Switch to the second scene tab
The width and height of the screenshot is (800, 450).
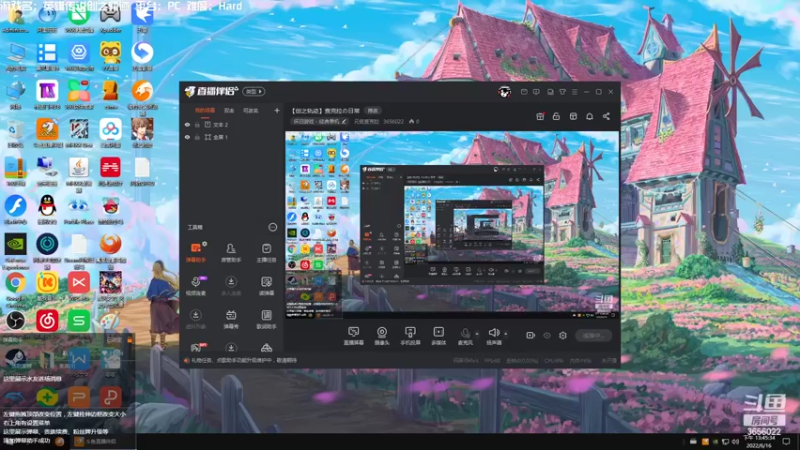229,111
